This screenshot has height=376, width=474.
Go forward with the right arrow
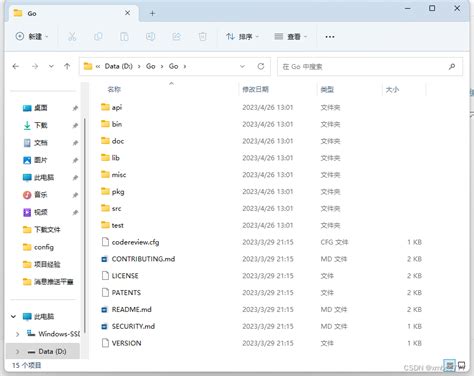point(35,66)
